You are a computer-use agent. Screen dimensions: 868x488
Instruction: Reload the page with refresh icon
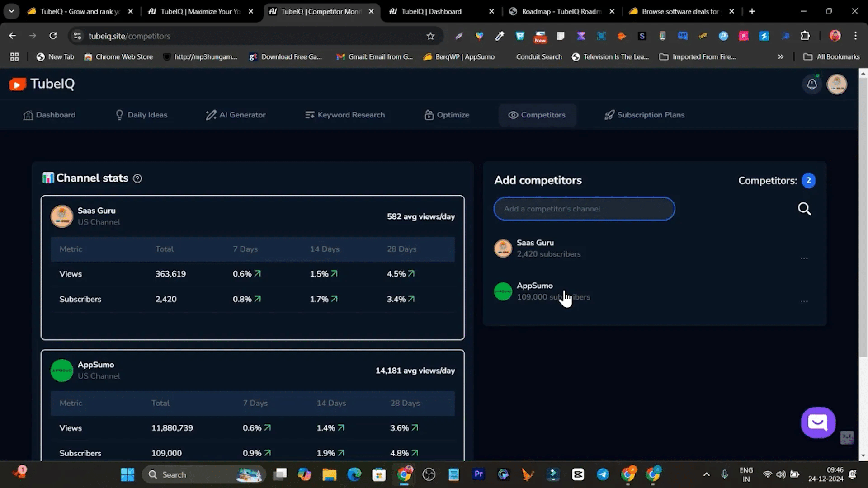tap(53, 36)
